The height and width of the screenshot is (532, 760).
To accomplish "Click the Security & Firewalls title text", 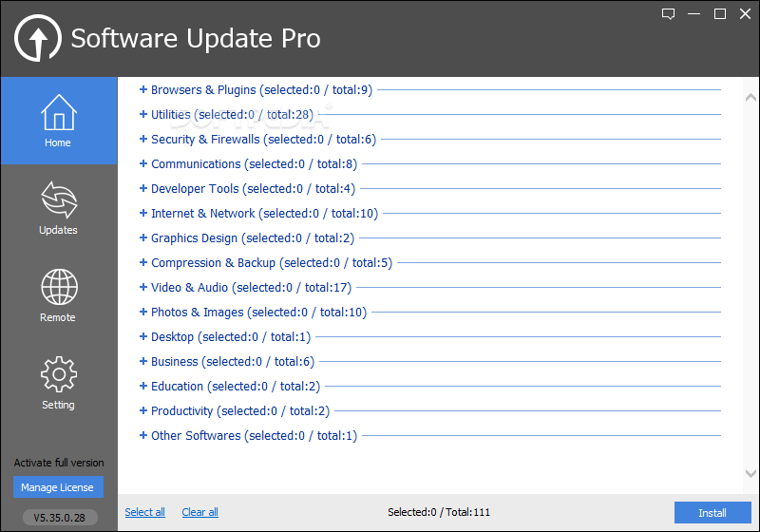I will pyautogui.click(x=264, y=140).
